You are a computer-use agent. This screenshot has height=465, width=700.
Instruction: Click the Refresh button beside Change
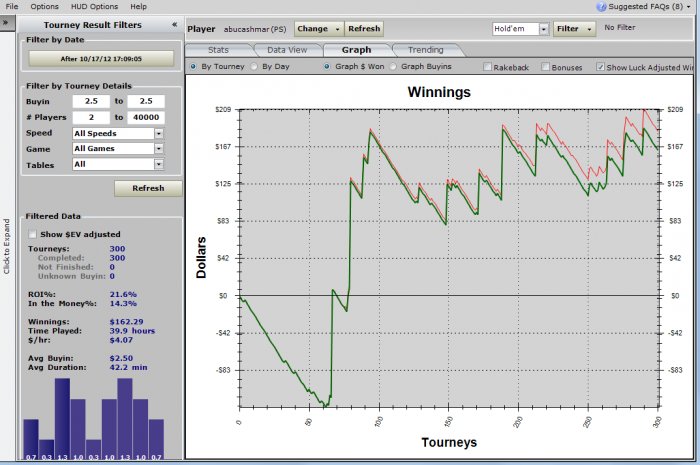click(364, 29)
